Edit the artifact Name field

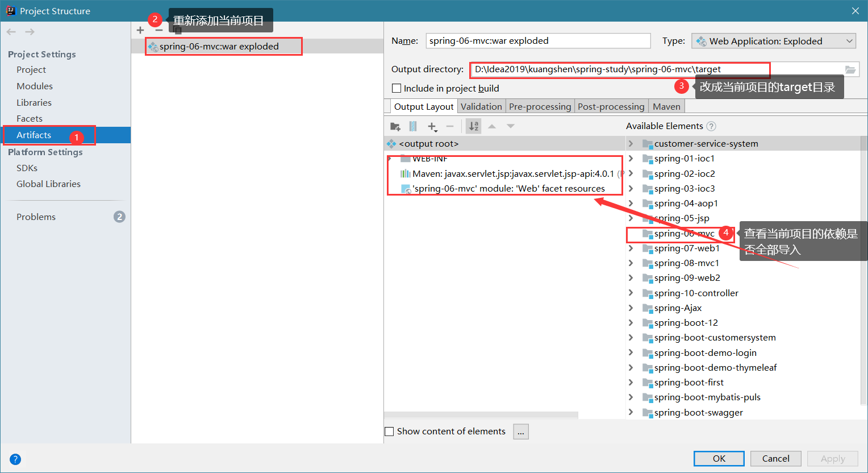(538, 41)
